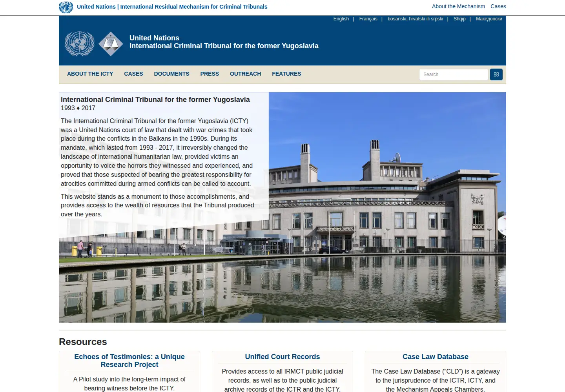Open the OUTREACH menu
The height and width of the screenshot is (392, 565).
click(x=245, y=74)
